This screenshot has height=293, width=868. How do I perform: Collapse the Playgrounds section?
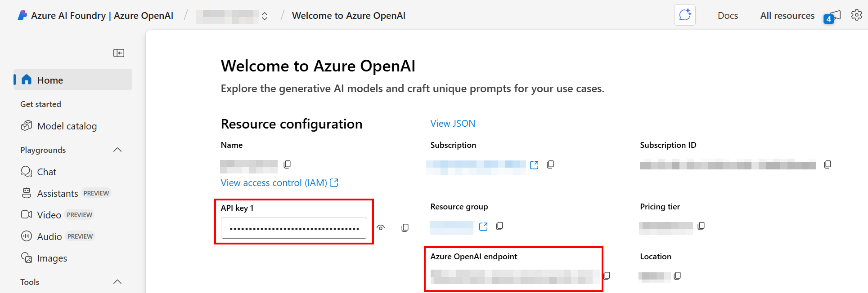pyautogui.click(x=117, y=150)
